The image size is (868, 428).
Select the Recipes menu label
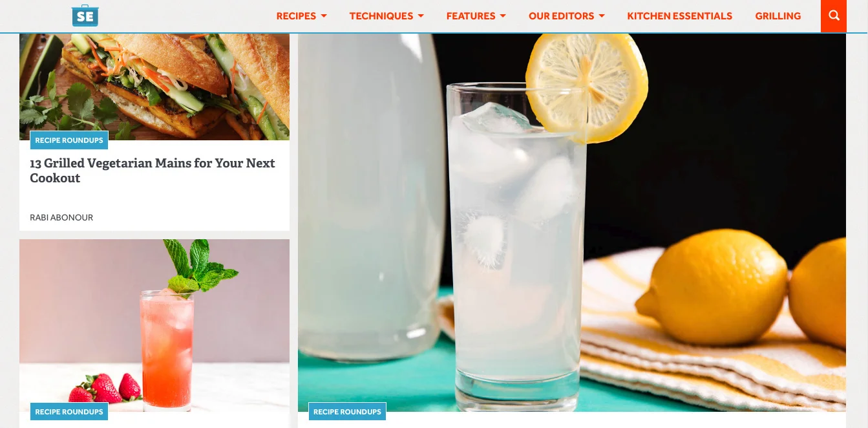[x=296, y=16]
